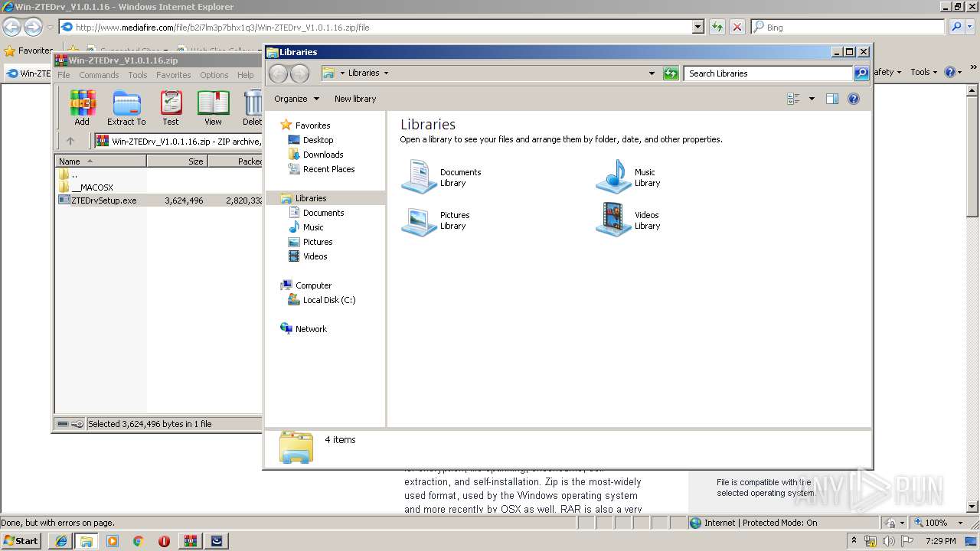Click Search Libraries input field
Screen dimensions: 980x551
click(768, 73)
